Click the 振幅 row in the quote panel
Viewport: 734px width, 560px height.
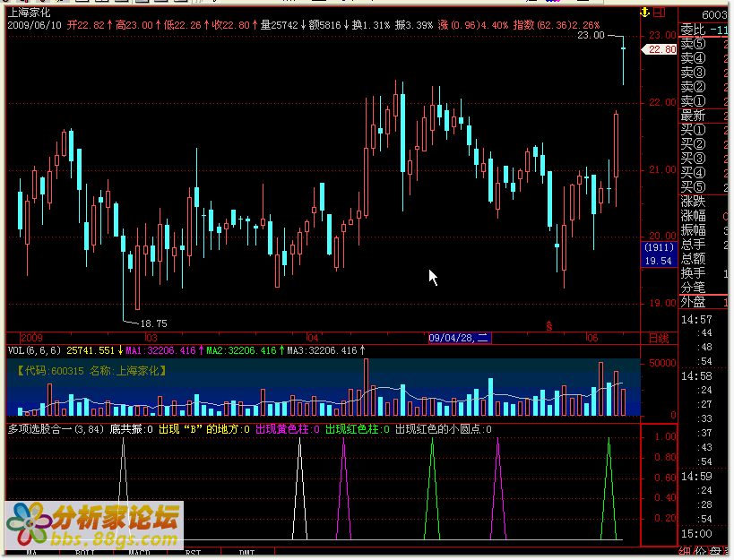[x=704, y=230]
